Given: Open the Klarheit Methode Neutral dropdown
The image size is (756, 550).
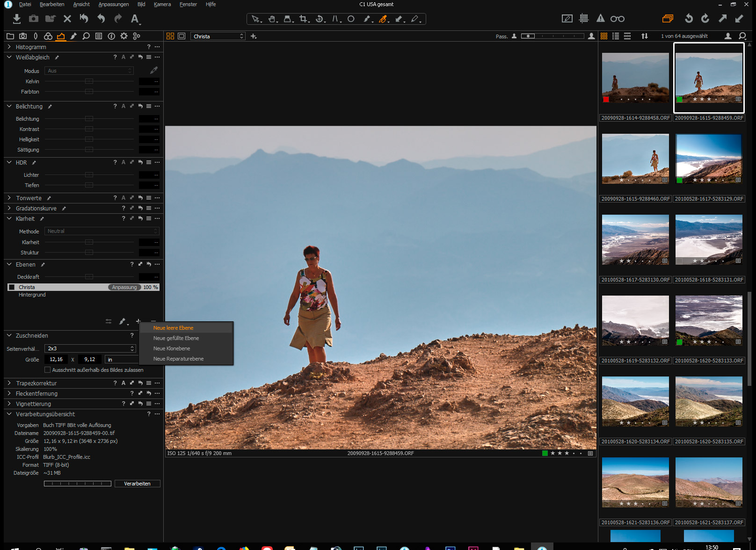Looking at the screenshot, I should point(102,231).
